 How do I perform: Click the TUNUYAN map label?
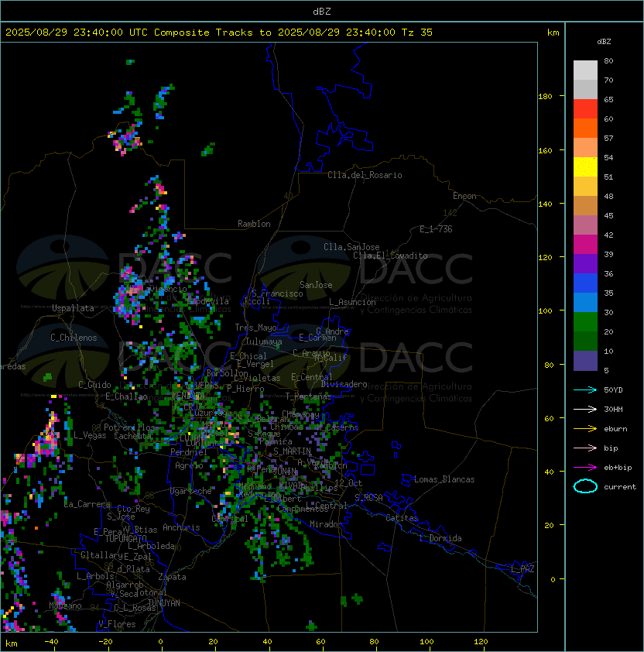click(x=164, y=603)
